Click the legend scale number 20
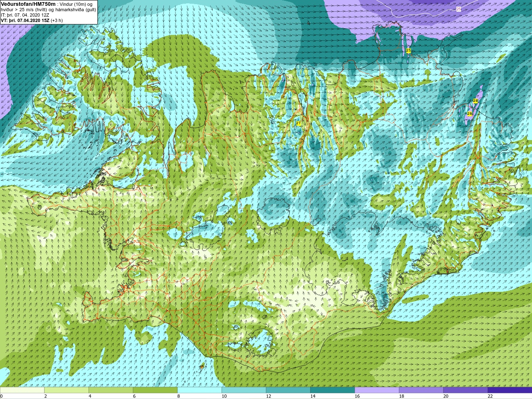This screenshot has width=532, height=399. 446,396
